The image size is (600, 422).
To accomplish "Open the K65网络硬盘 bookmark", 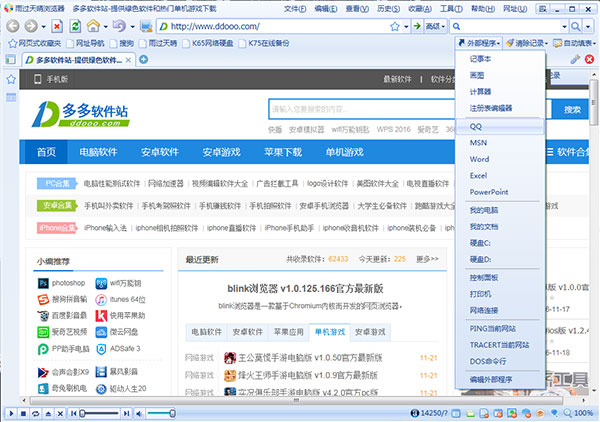I will click(x=208, y=43).
